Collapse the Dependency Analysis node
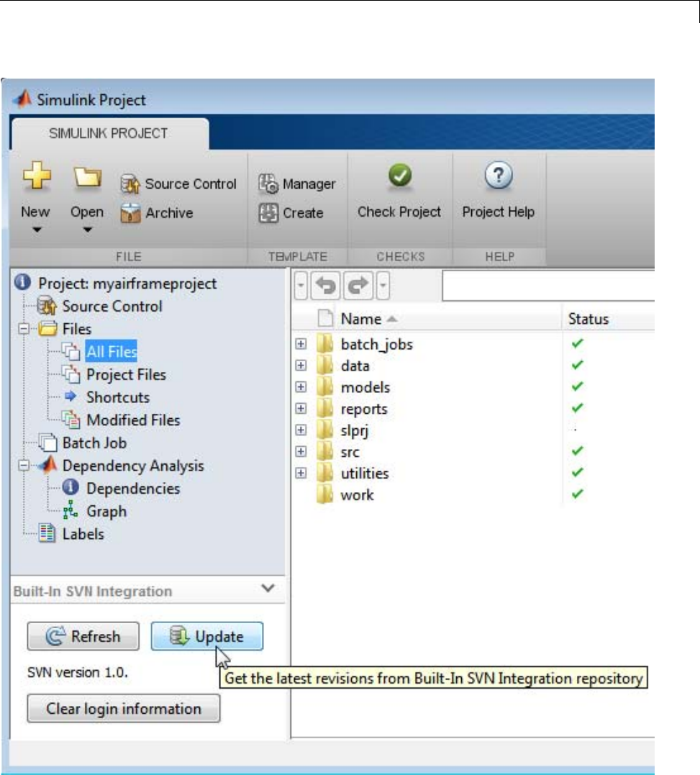This screenshot has width=700, height=775. 23,465
